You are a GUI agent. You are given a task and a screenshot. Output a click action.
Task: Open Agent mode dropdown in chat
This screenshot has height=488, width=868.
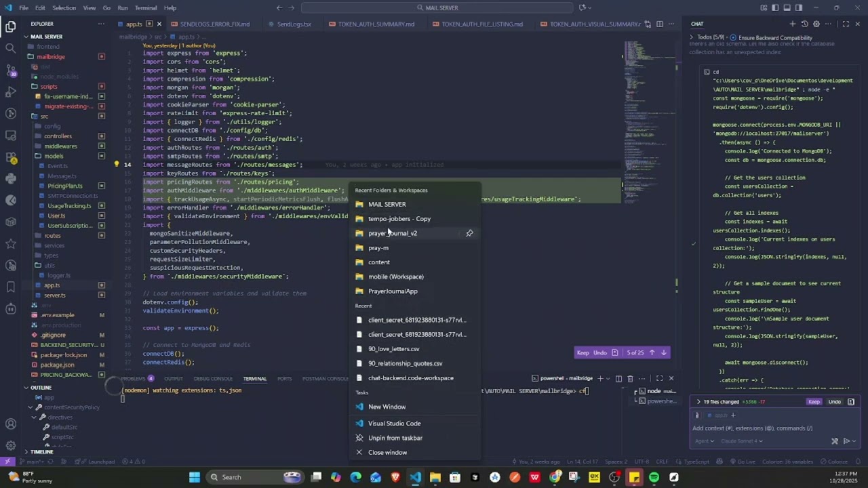click(705, 441)
